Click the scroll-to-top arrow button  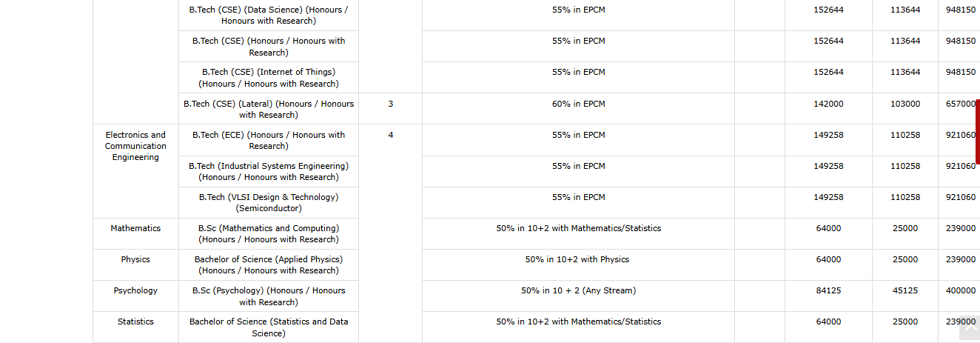tap(969, 328)
